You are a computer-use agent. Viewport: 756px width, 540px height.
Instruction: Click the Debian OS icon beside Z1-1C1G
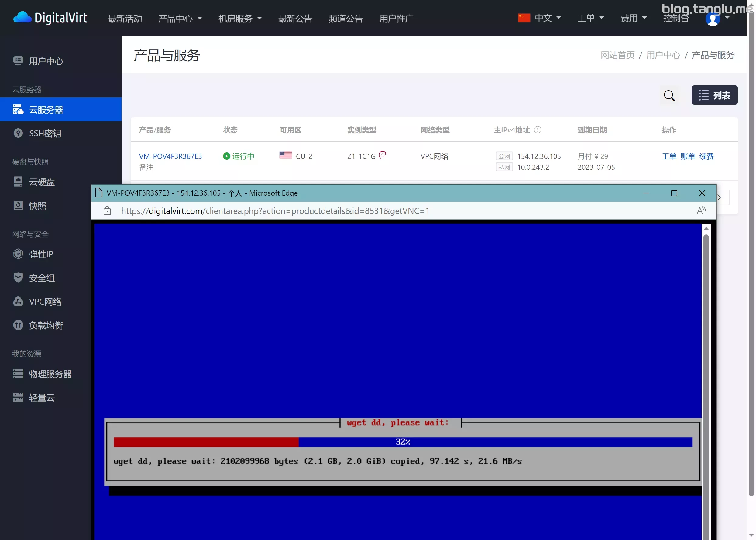coord(383,155)
